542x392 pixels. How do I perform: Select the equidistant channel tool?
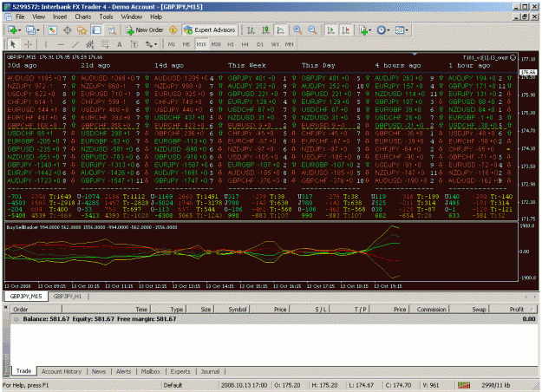pyautogui.click(x=90, y=44)
